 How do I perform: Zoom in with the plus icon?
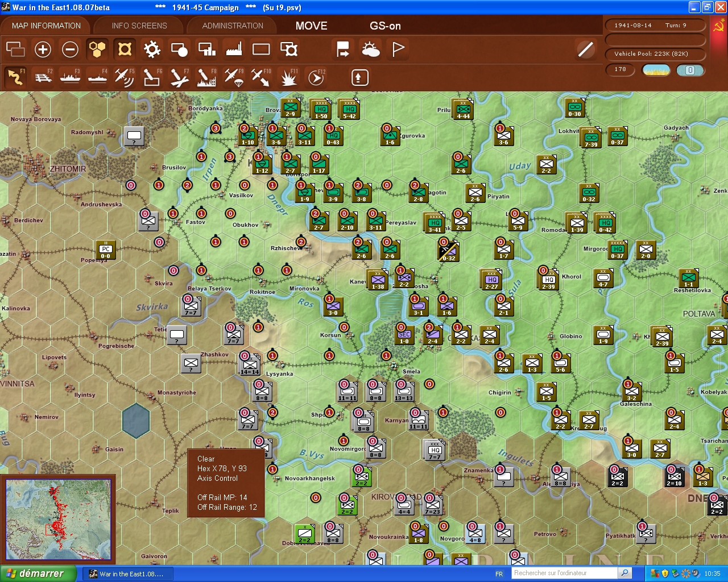tap(43, 49)
